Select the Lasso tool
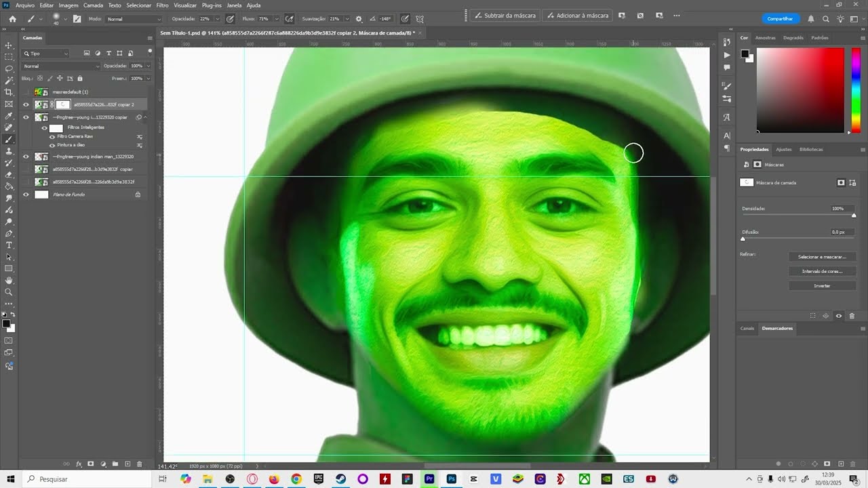This screenshot has height=488, width=868. pyautogui.click(x=9, y=68)
